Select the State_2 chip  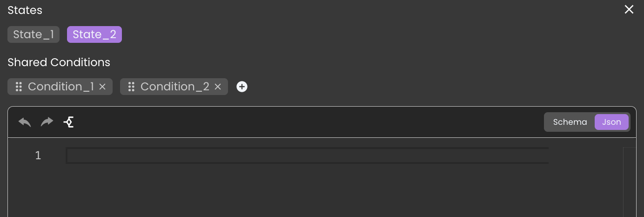click(94, 34)
